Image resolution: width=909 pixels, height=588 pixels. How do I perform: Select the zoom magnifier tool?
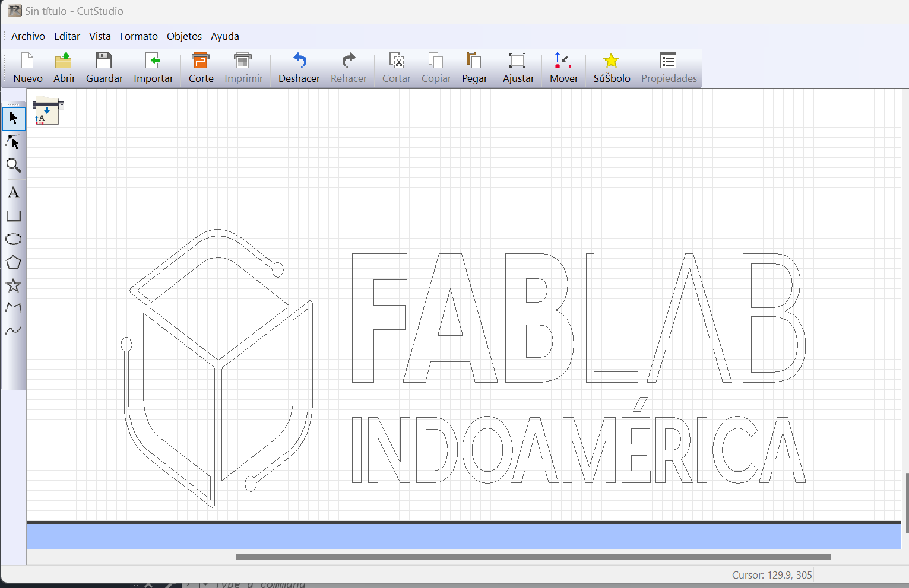14,166
